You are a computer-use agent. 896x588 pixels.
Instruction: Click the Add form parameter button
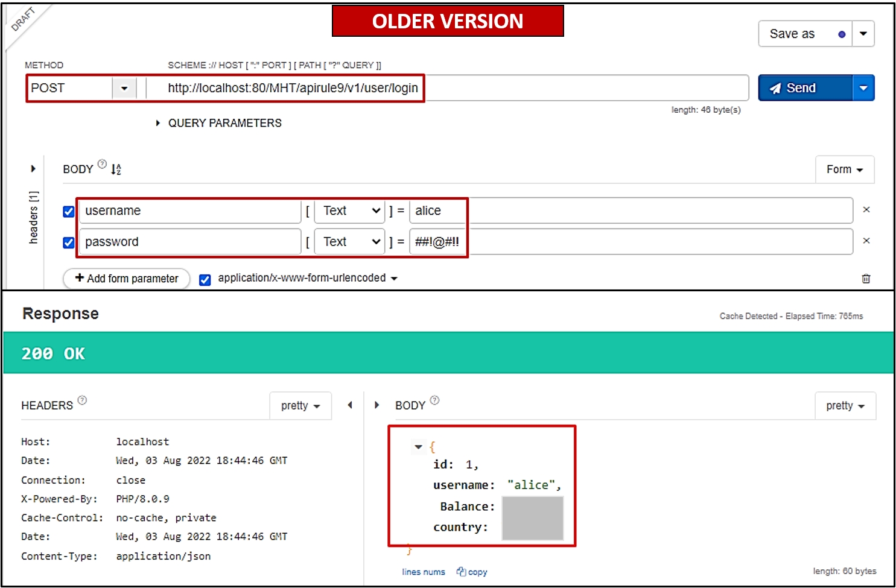(127, 279)
